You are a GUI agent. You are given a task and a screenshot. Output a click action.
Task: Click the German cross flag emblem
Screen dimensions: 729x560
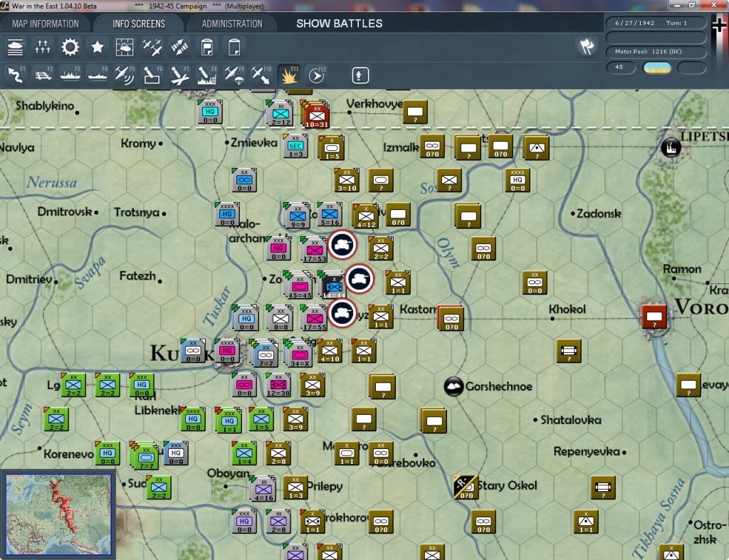[x=720, y=25]
